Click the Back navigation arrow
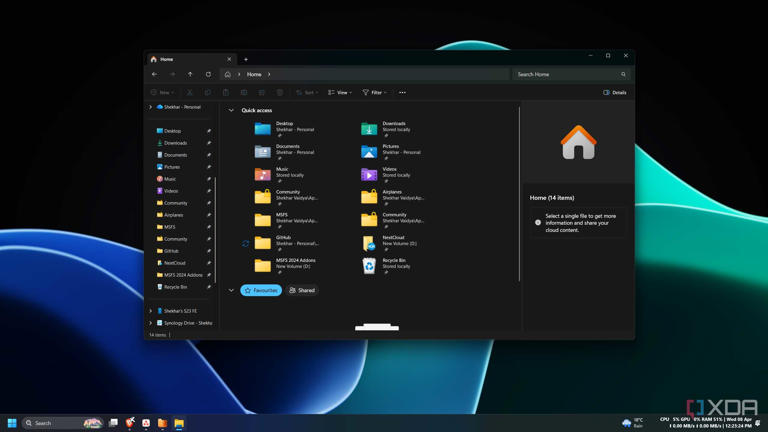768x432 pixels. (x=154, y=74)
